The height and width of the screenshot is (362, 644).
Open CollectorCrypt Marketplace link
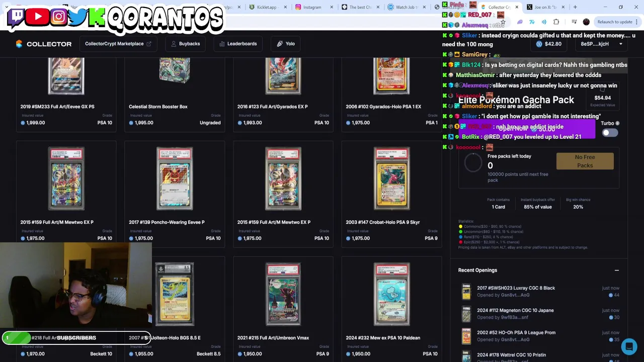[118, 44]
